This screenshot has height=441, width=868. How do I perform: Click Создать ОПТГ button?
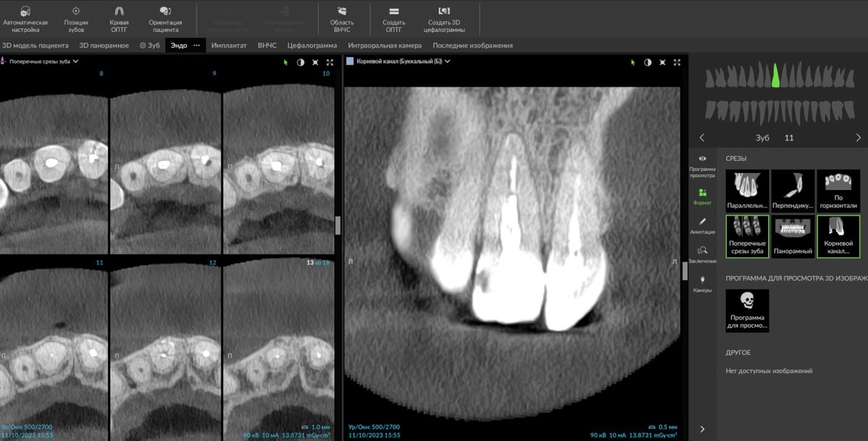coord(394,20)
